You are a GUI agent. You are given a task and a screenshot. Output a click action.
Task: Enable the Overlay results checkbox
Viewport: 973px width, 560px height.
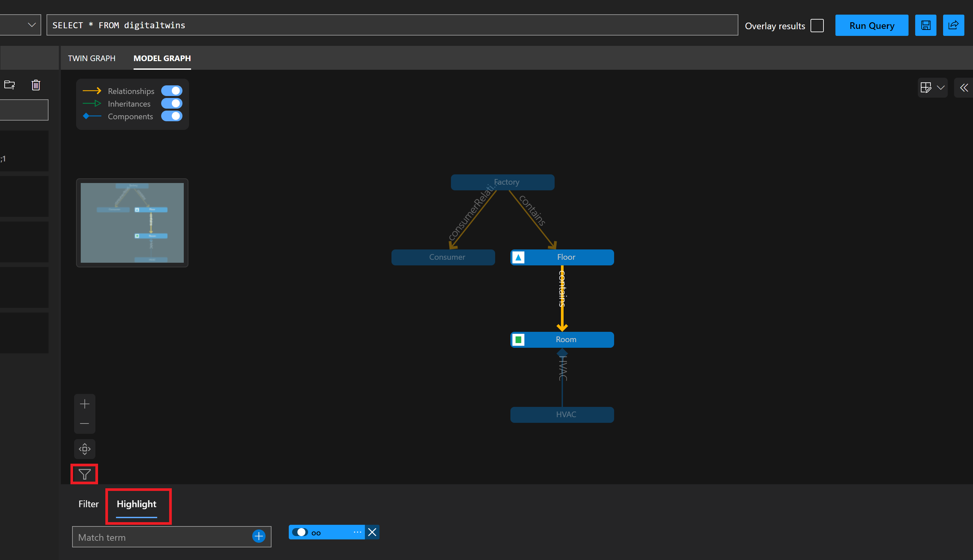pyautogui.click(x=817, y=25)
